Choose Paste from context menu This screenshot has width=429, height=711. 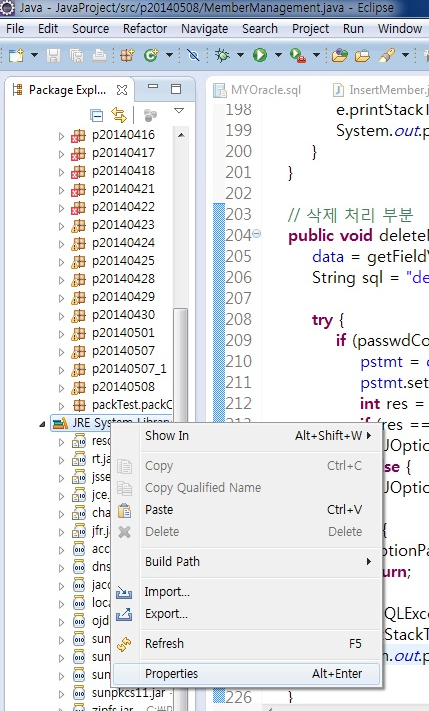coord(247,510)
